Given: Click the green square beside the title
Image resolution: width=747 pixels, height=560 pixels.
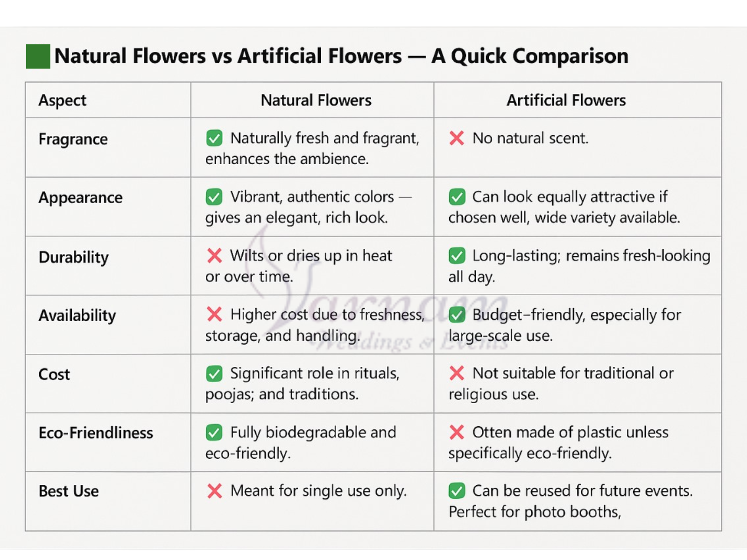Looking at the screenshot, I should [x=38, y=56].
